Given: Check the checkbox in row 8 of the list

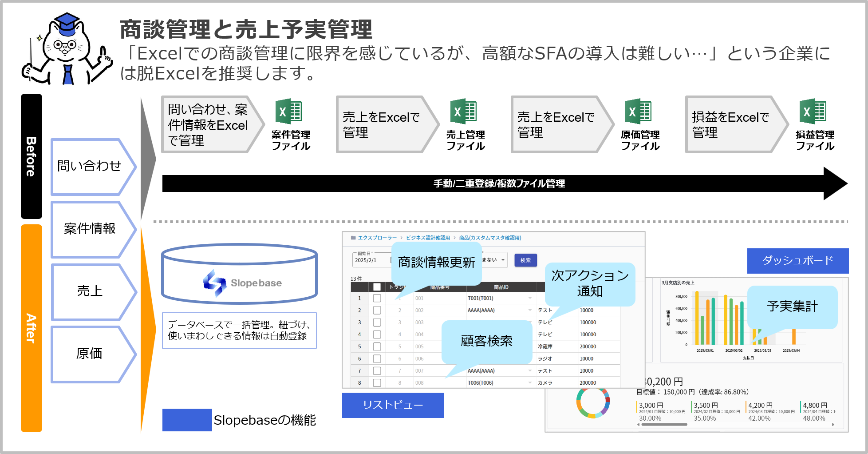Looking at the screenshot, I should tap(377, 382).
